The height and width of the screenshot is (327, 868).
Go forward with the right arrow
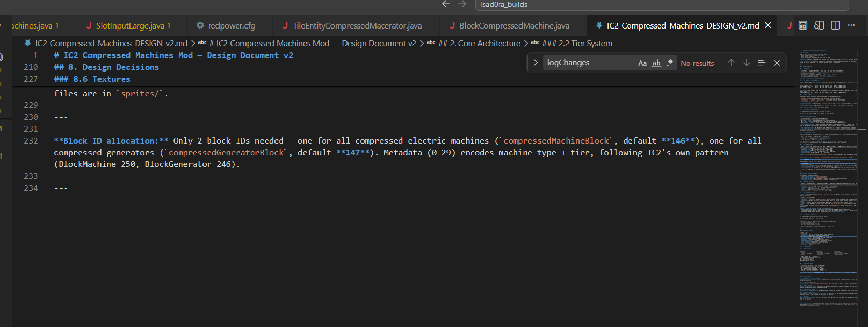(x=462, y=4)
